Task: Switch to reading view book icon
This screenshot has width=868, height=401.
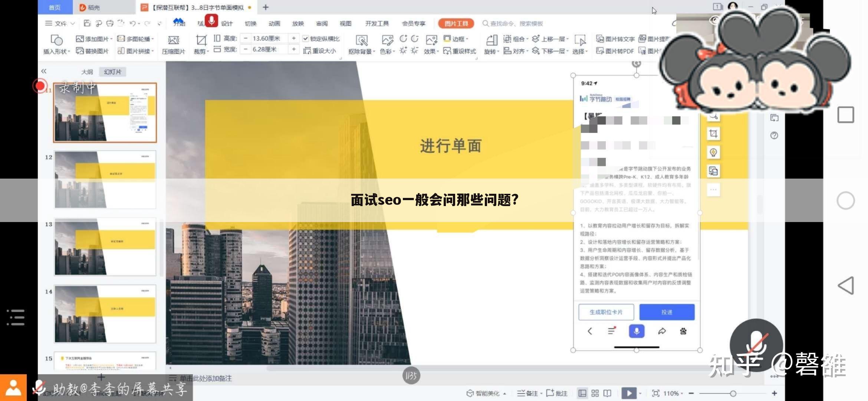Action: (x=607, y=393)
